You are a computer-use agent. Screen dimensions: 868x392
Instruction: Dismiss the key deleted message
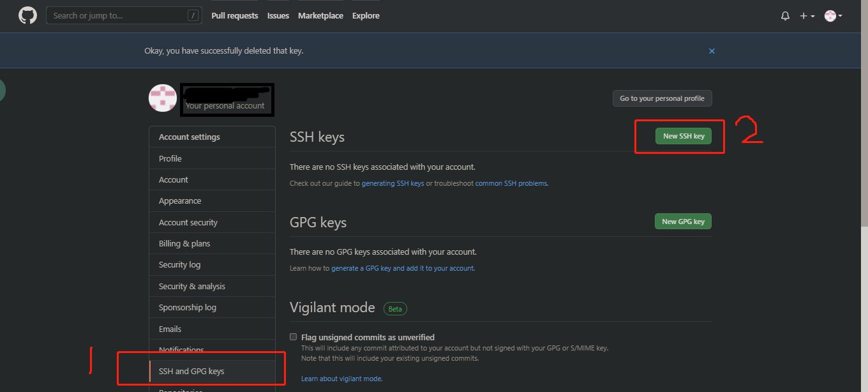(x=712, y=51)
